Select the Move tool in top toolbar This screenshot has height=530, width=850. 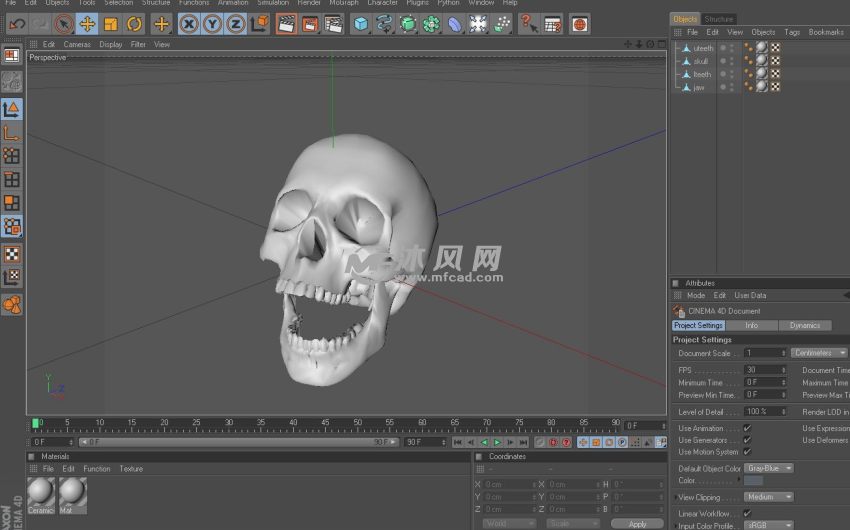(87, 24)
